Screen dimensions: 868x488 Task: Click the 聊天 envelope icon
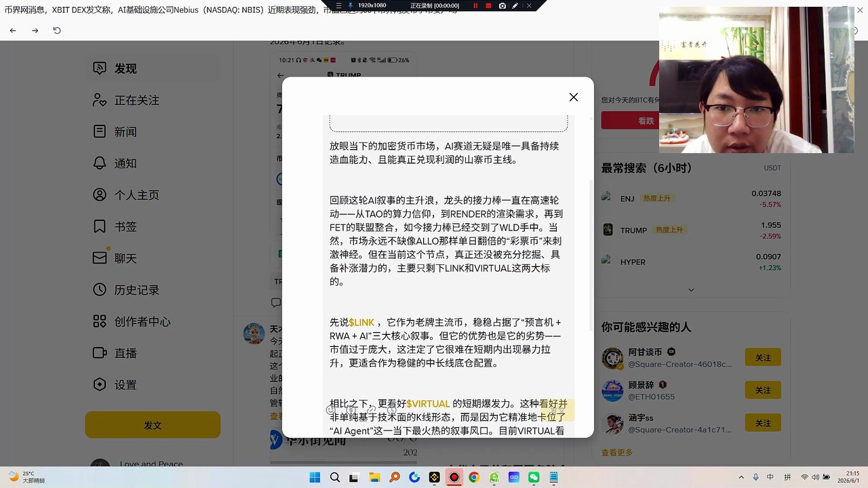coord(100,258)
